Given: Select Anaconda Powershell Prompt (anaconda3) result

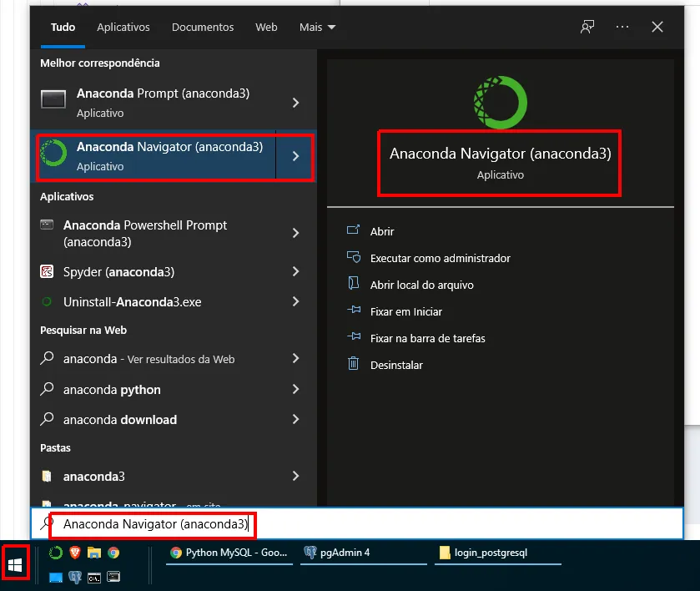Looking at the screenshot, I should click(x=154, y=233).
